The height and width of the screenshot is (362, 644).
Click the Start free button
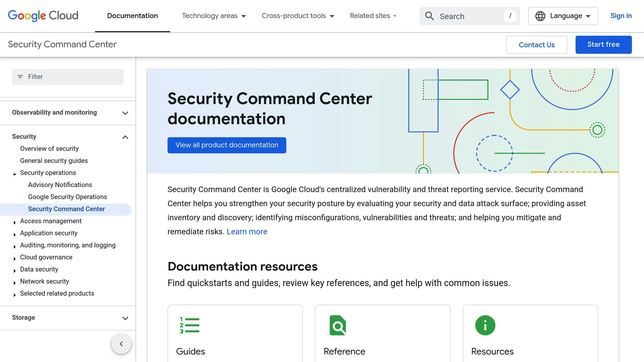point(603,45)
